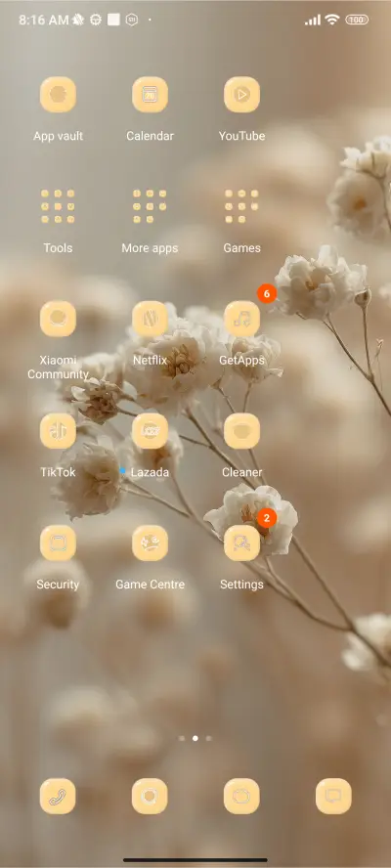Open the App vault app
The image size is (391, 868).
pyautogui.click(x=58, y=95)
